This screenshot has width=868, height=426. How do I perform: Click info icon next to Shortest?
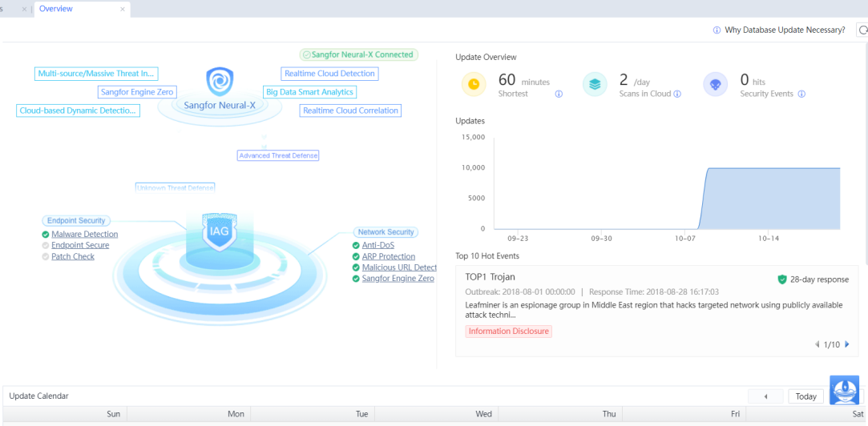click(x=559, y=94)
